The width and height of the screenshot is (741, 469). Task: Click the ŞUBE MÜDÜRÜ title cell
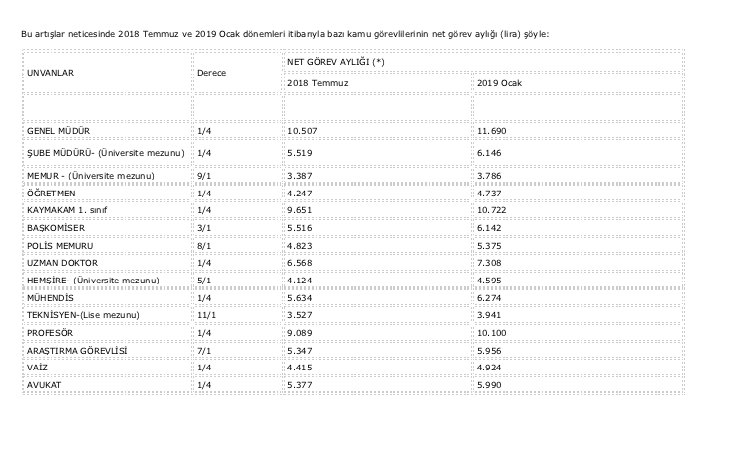click(x=105, y=152)
